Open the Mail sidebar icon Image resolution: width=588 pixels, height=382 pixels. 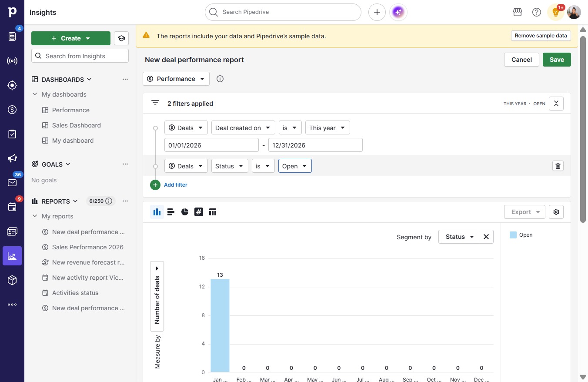(x=12, y=183)
